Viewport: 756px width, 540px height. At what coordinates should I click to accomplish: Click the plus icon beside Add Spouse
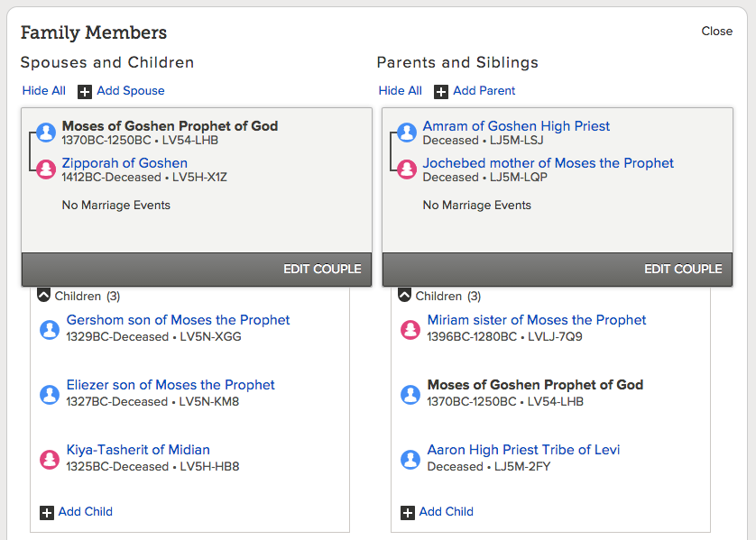[x=85, y=92]
